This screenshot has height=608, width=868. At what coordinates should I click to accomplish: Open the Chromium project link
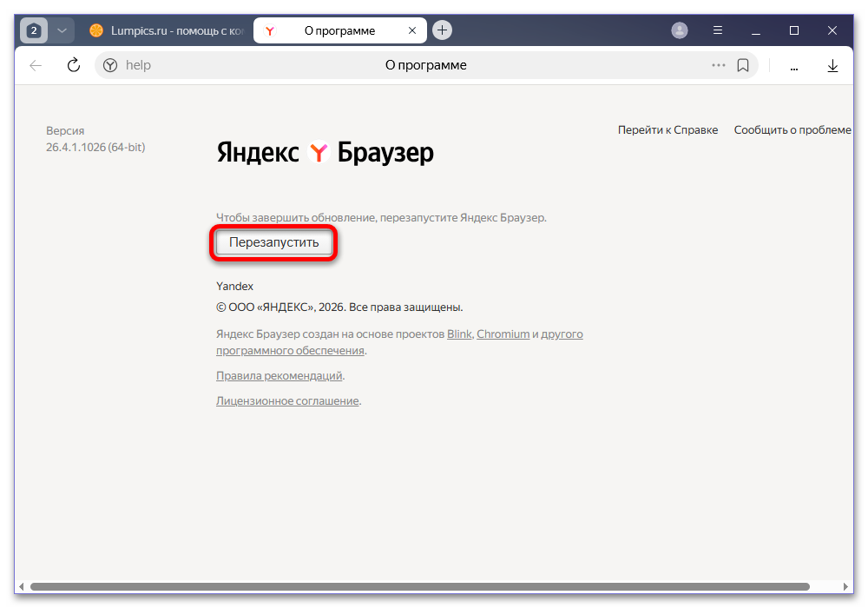click(x=503, y=334)
